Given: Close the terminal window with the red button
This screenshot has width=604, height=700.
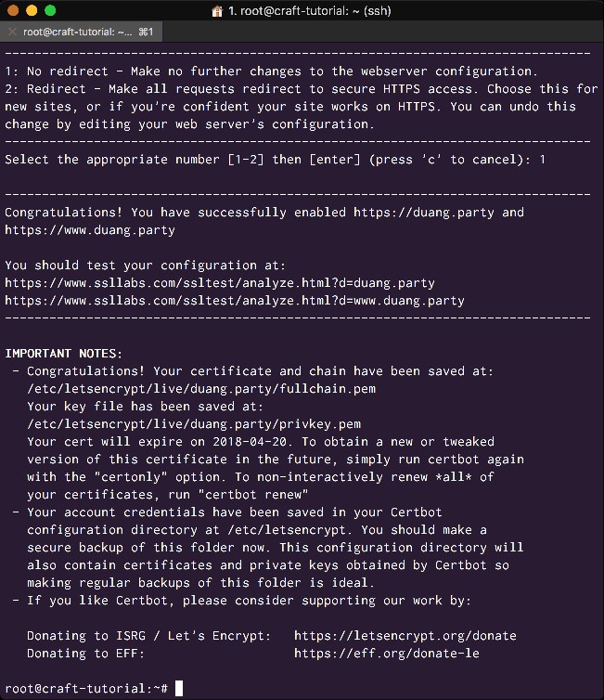Looking at the screenshot, I should point(13,11).
